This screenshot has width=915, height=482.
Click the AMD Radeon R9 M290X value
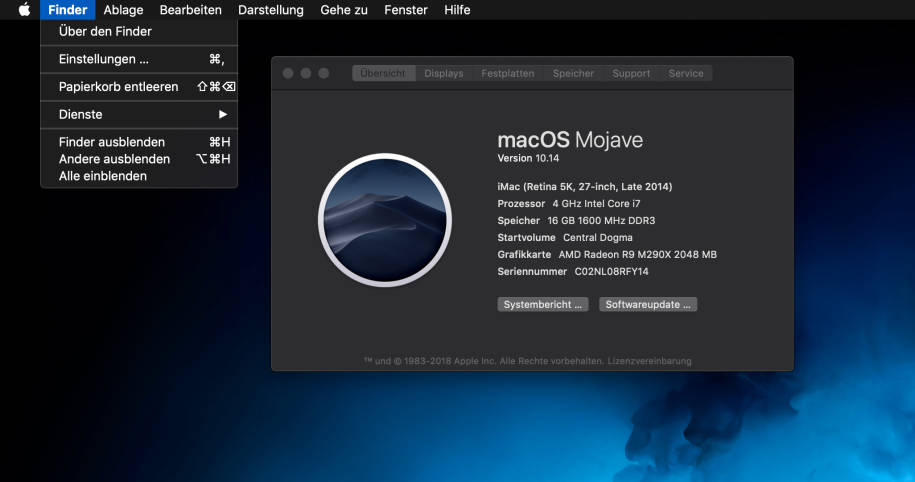coord(637,254)
